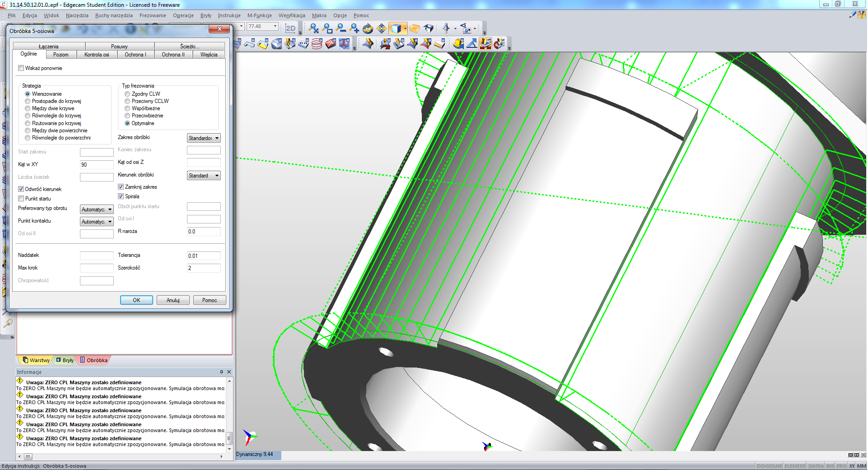This screenshot has height=470, width=868.
Task: Open Zakres obróbki dropdown
Action: (204, 138)
